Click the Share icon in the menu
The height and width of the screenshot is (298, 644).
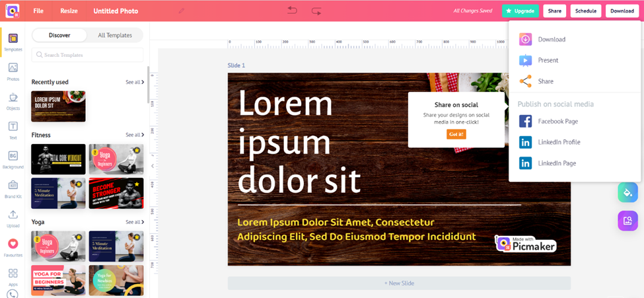(x=525, y=81)
